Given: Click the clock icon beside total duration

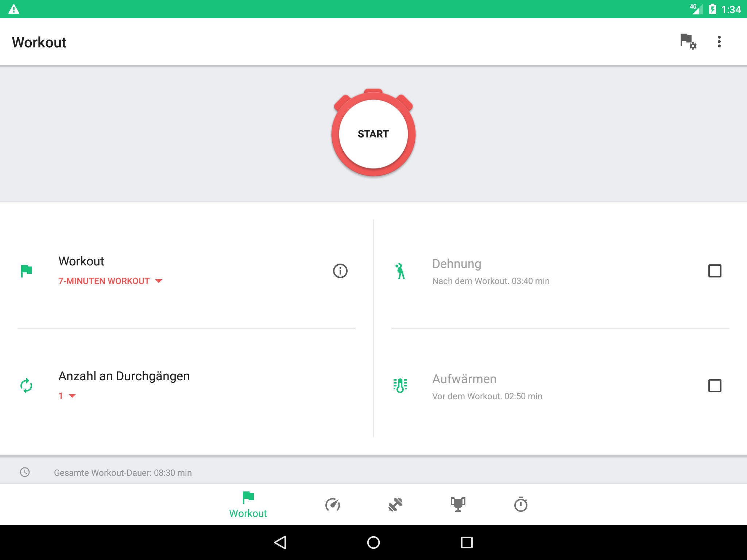Looking at the screenshot, I should pos(25,472).
